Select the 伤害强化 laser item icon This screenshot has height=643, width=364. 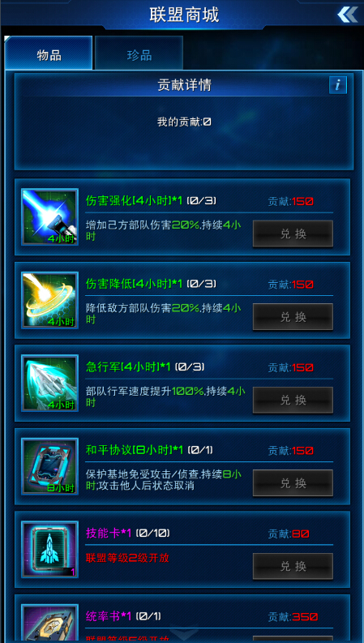[49, 217]
